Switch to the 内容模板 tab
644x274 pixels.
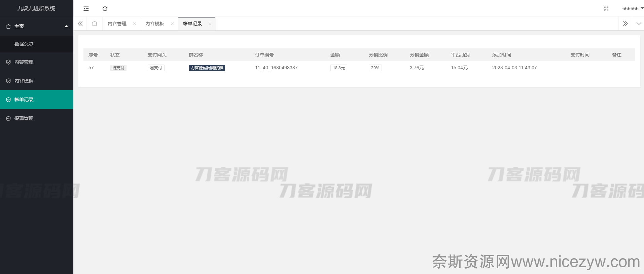pos(155,24)
